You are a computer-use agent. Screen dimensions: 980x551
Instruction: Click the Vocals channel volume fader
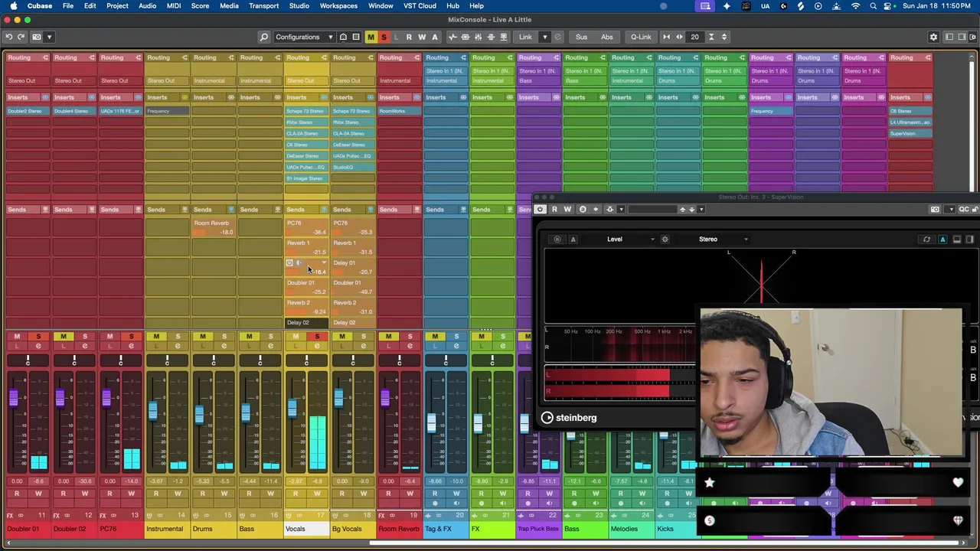[x=292, y=407]
